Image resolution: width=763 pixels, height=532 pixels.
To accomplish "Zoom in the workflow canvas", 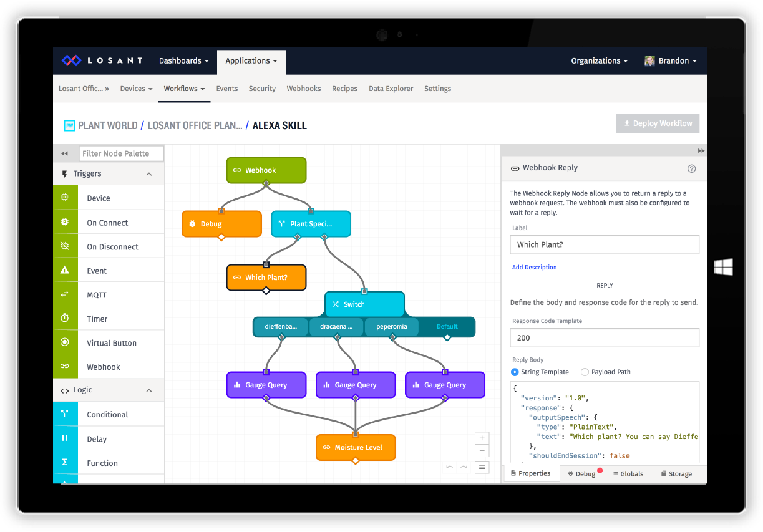I will pos(482,438).
